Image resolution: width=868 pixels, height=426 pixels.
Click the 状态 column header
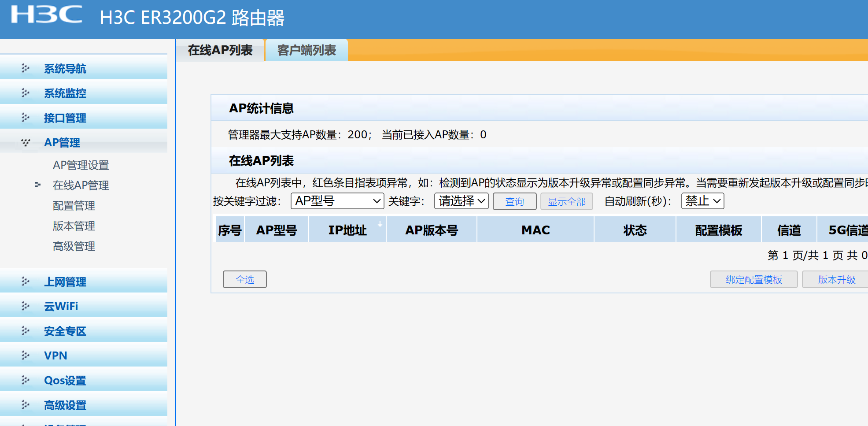pyautogui.click(x=635, y=230)
